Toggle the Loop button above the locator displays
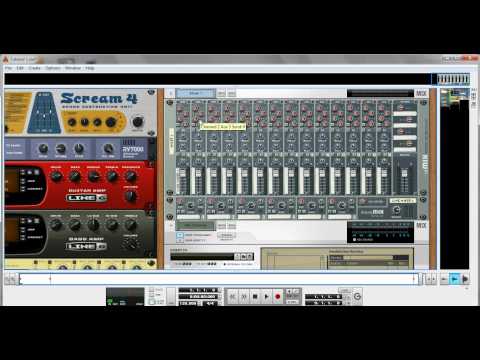The width and height of the screenshot is (480, 360). click(x=344, y=291)
